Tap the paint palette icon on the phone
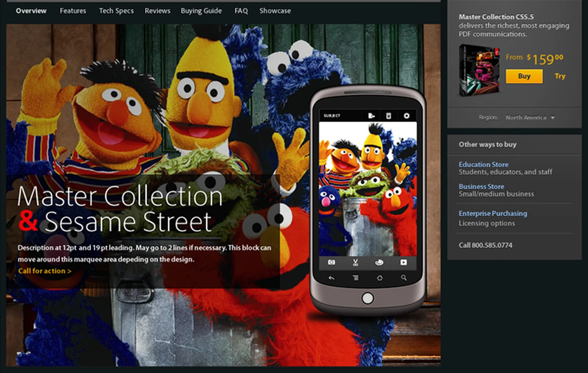Viewport: 588px width, 373px height. coord(379,262)
